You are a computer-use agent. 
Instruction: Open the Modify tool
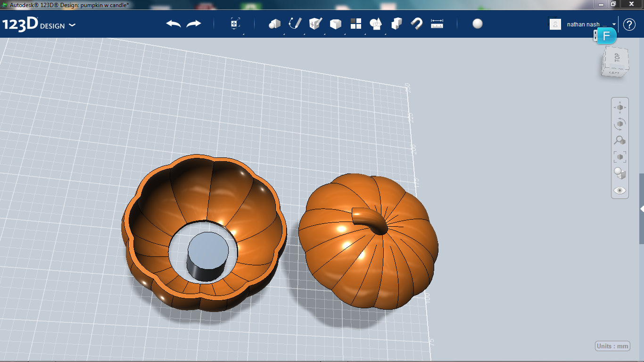(x=335, y=24)
